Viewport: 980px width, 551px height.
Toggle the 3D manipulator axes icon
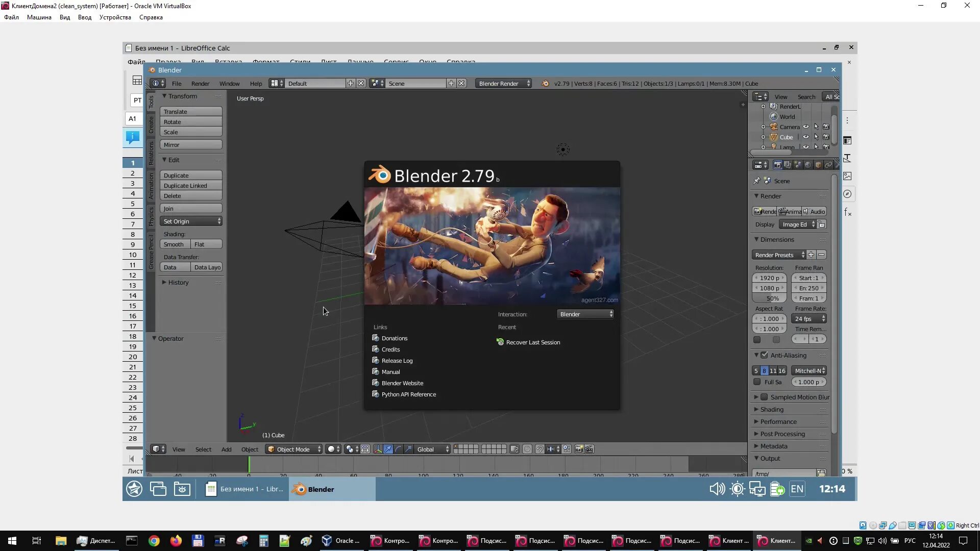[378, 449]
